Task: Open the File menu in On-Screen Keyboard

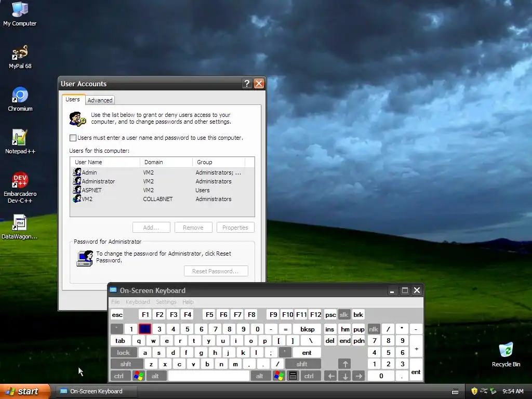Action: [x=115, y=302]
